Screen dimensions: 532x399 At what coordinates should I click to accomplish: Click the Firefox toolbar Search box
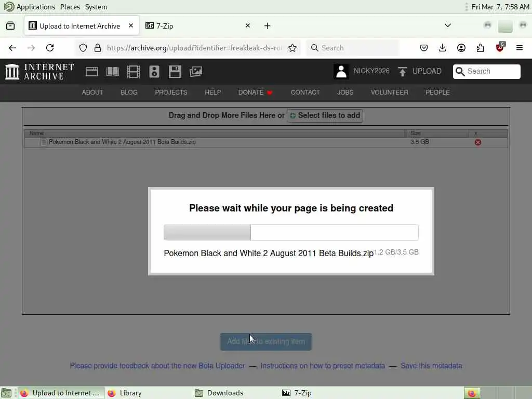(x=353, y=48)
